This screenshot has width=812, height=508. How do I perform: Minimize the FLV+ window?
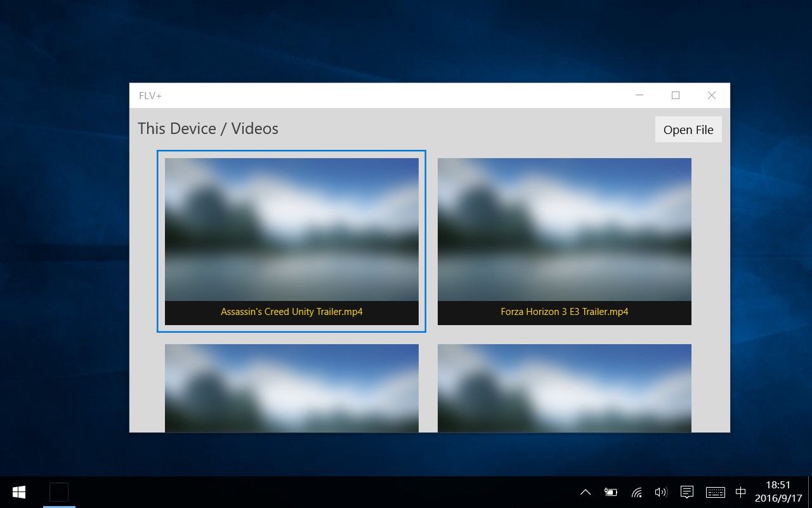pos(639,95)
